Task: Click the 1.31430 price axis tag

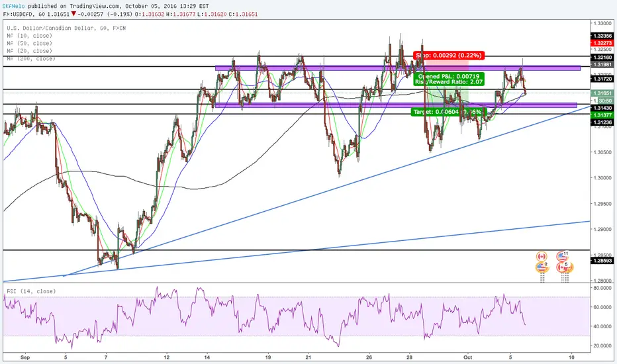Action: (x=602, y=108)
